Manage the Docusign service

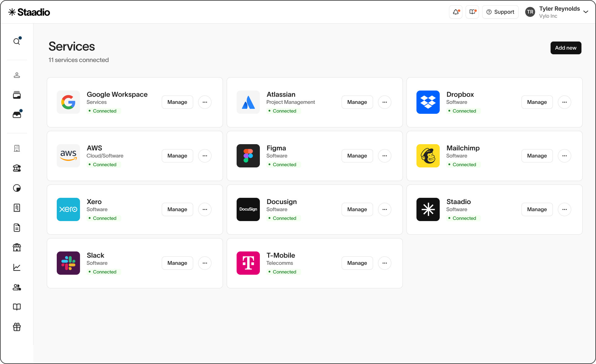click(357, 210)
